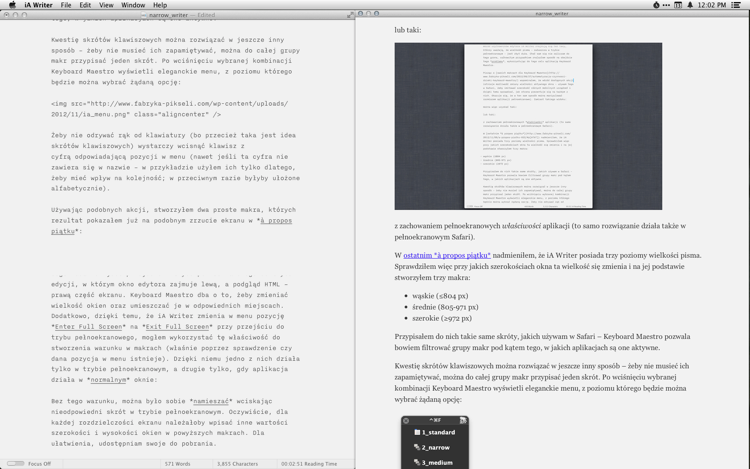This screenshot has height=469, width=750.
Task: Click the 'normalnym' underlined word in editor
Action: pos(108,380)
